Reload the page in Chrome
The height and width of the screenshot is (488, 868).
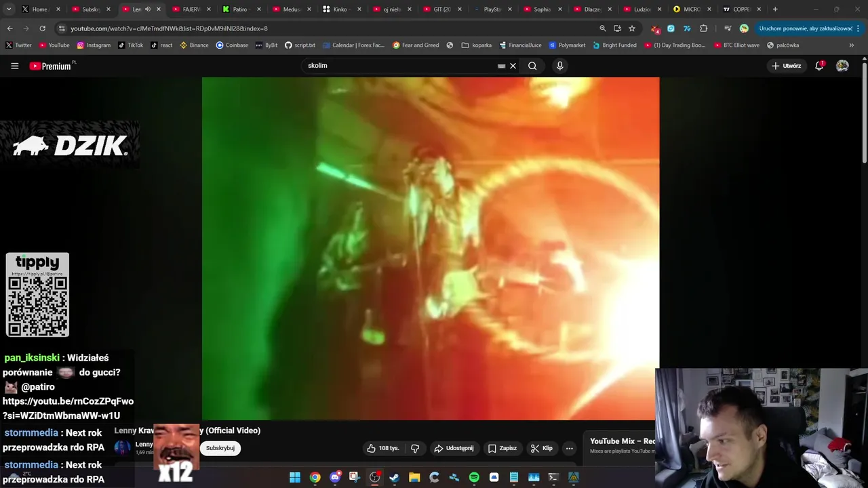42,28
